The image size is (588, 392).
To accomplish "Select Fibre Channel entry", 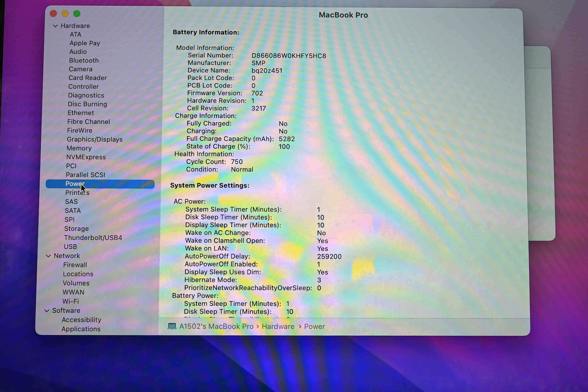I will click(88, 122).
